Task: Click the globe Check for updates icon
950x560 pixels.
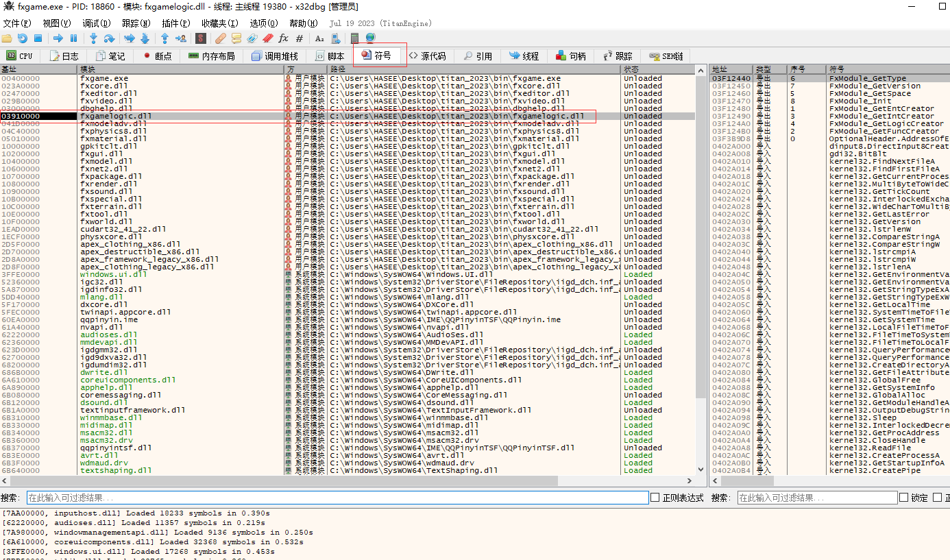Action: pyautogui.click(x=370, y=38)
